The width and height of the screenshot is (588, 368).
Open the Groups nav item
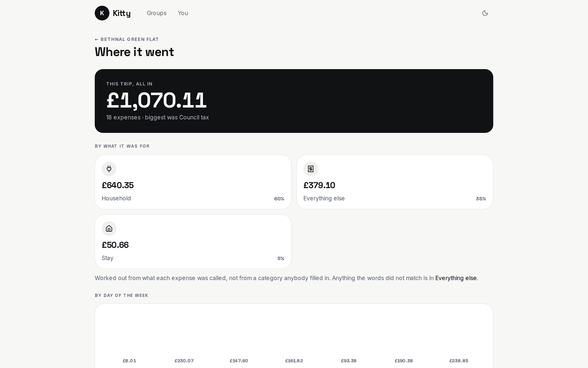(157, 13)
